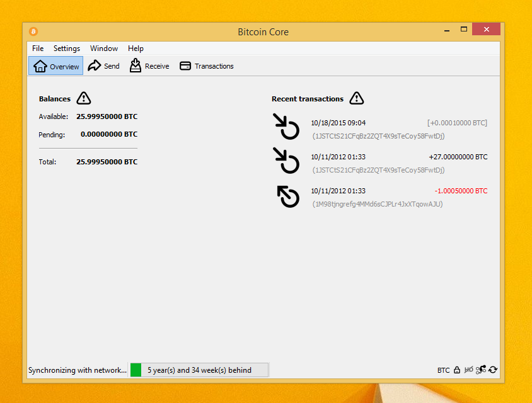Image resolution: width=532 pixels, height=403 pixels.
Task: Click the incoming icon for 10/18/2015 transaction
Action: [x=286, y=127]
